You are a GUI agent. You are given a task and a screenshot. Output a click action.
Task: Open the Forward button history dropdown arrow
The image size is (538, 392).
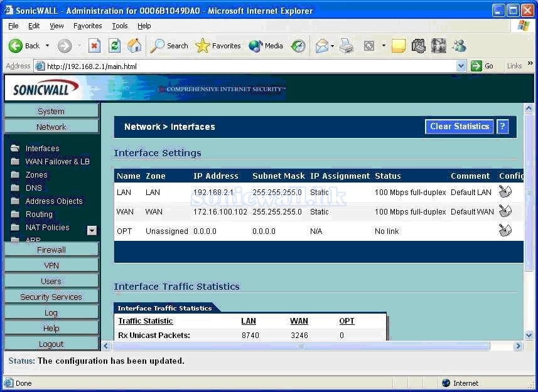79,46
